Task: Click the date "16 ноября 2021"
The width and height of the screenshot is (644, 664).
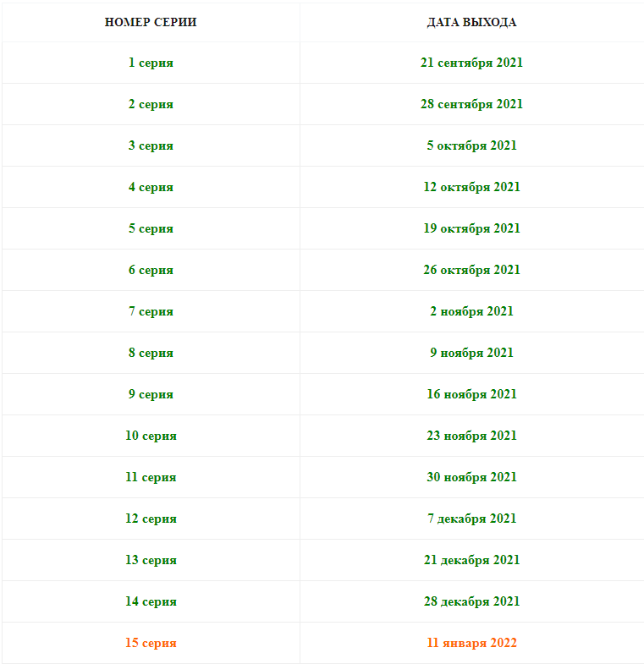Action: [x=471, y=394]
